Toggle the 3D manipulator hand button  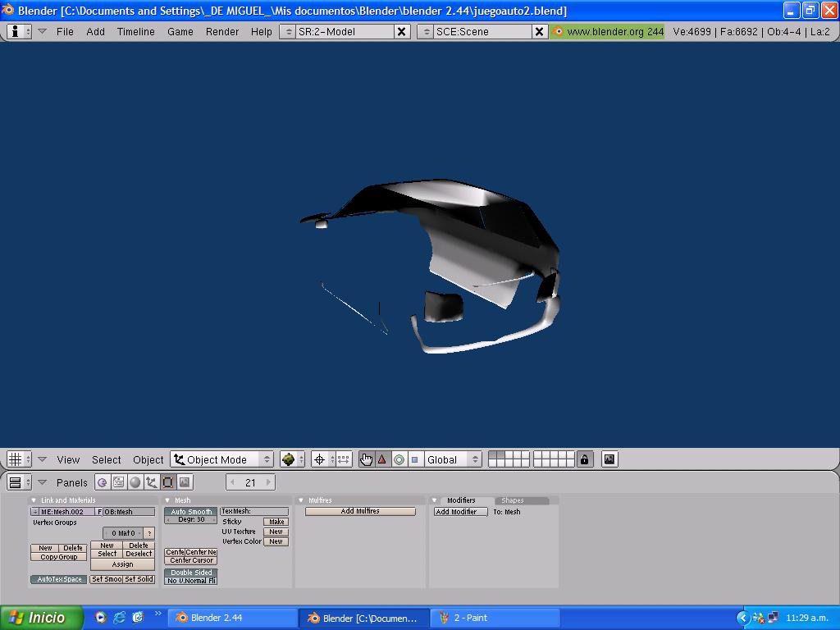click(x=366, y=459)
